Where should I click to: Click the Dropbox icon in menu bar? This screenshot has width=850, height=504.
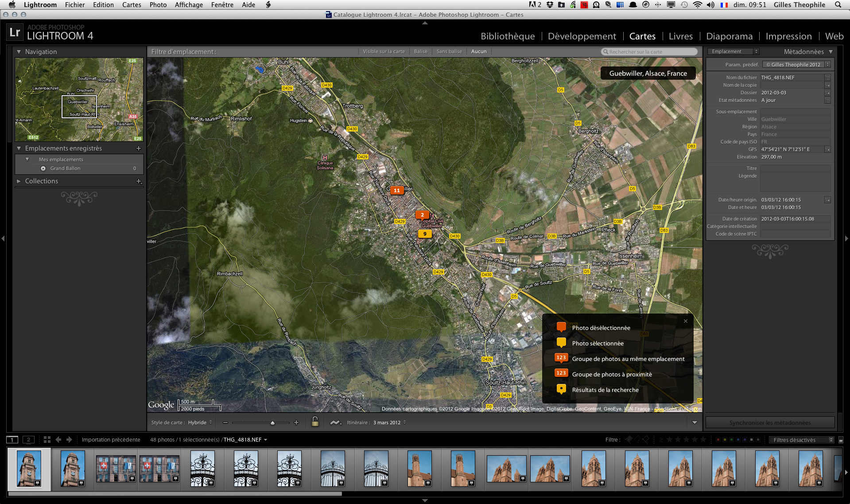(x=550, y=5)
